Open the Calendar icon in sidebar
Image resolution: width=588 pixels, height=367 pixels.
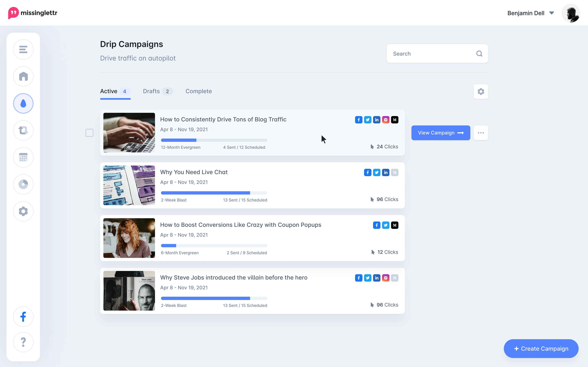pyautogui.click(x=23, y=157)
